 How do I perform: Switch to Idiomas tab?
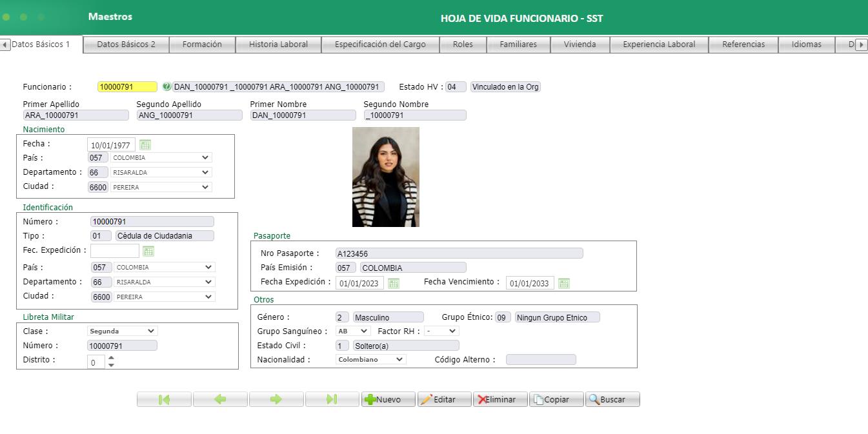(x=807, y=44)
